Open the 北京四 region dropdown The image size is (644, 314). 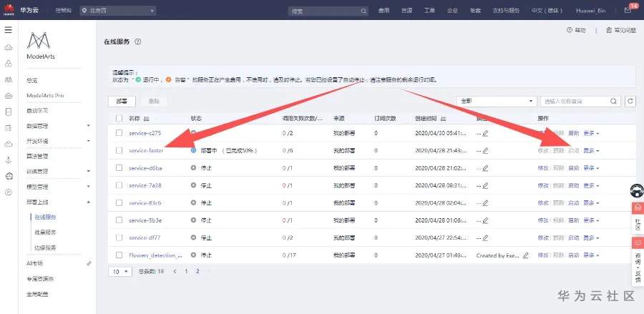tap(118, 11)
